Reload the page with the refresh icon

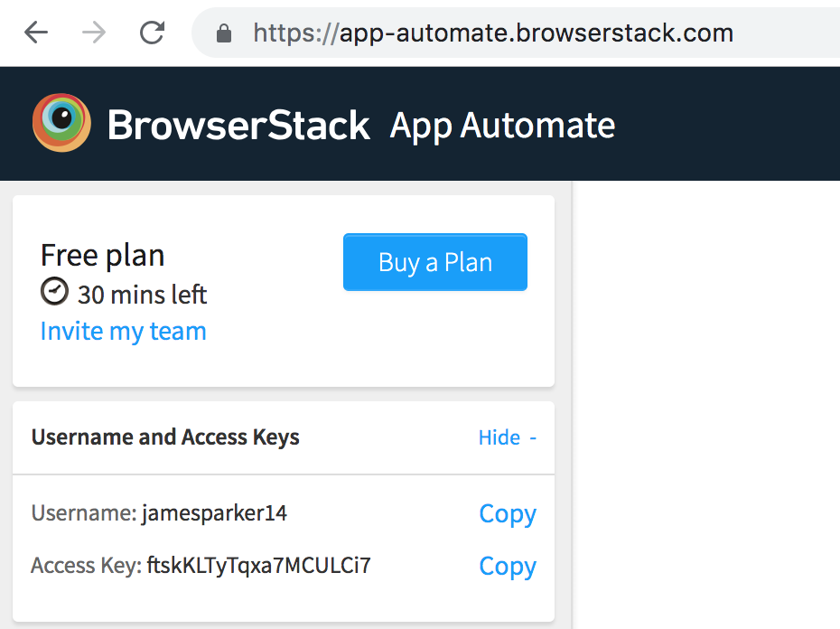coord(152,33)
